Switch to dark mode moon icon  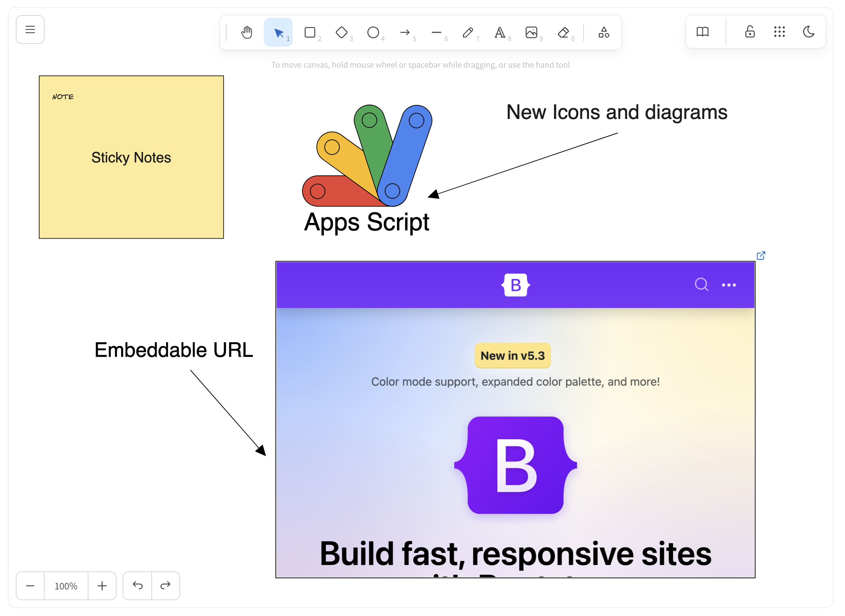pos(809,32)
